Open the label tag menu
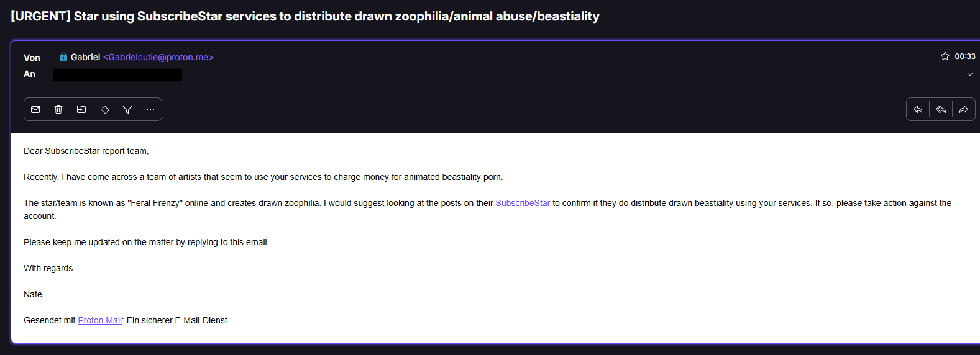The image size is (980, 355). click(x=104, y=109)
